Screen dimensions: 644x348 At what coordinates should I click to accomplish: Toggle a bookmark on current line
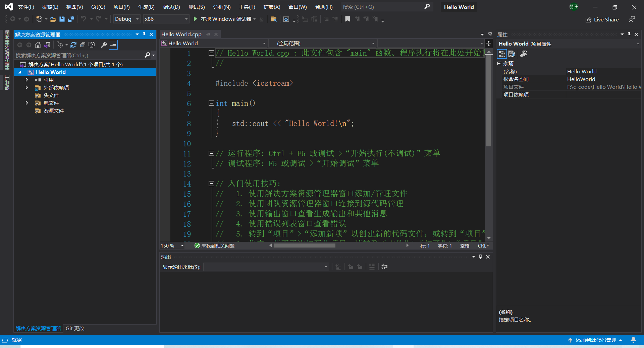pyautogui.click(x=347, y=19)
